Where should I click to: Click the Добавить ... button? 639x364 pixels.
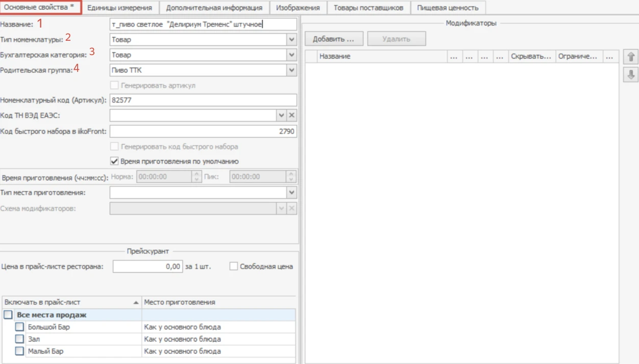pos(334,39)
